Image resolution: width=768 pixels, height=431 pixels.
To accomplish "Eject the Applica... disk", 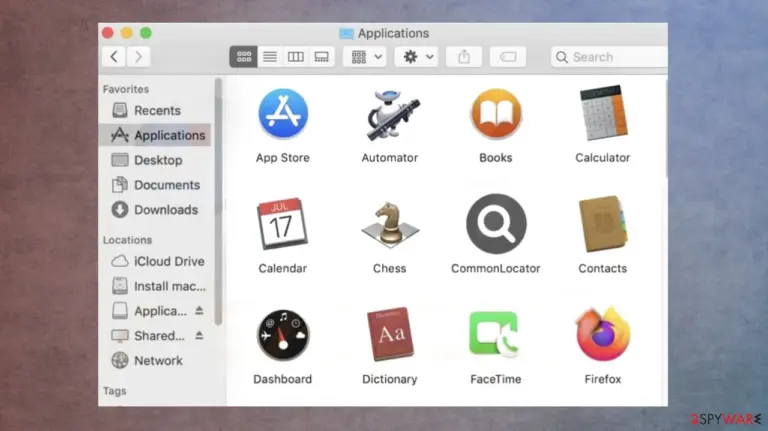I will point(199,311).
